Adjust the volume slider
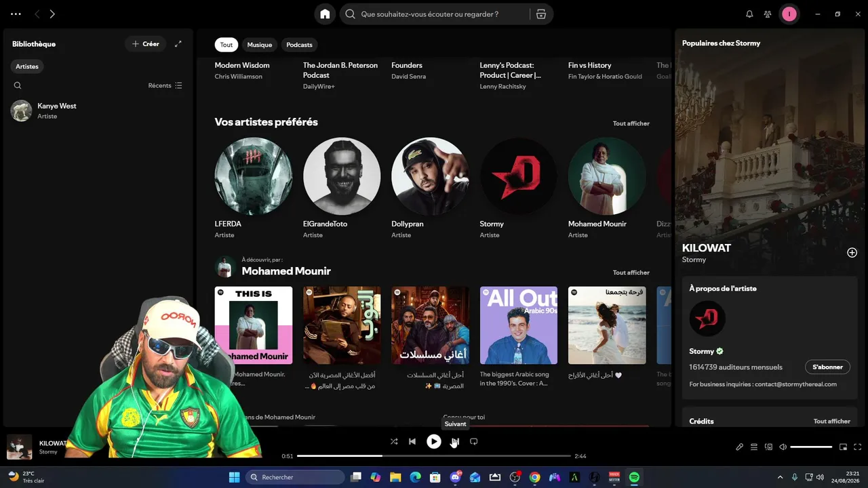Screen dimensions: 868x488 (x=811, y=447)
